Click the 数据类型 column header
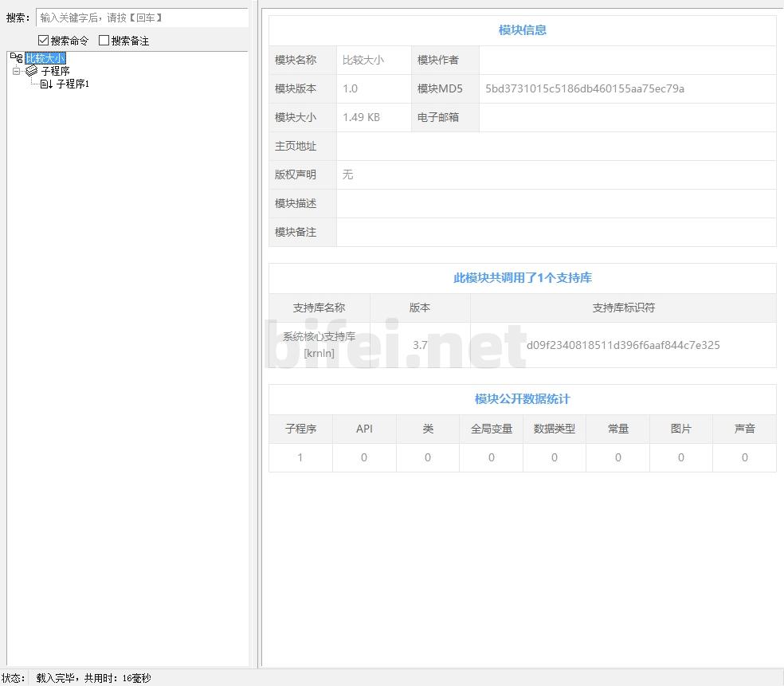 click(x=555, y=429)
